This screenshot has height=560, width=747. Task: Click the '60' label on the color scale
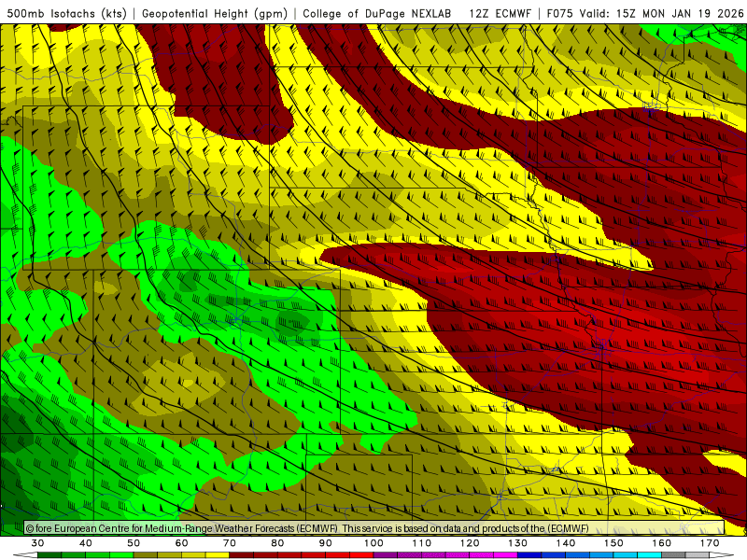(x=181, y=543)
